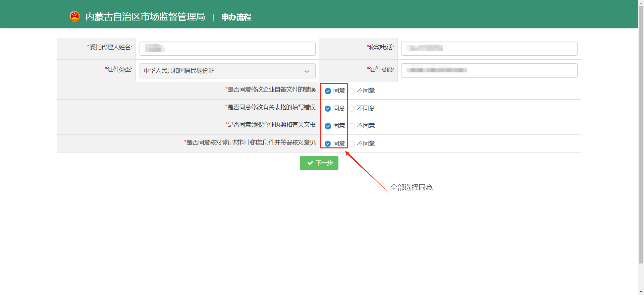This screenshot has width=644, height=295.
Task: Select 同意 for 核对登记材料复印件
Action: point(328,144)
